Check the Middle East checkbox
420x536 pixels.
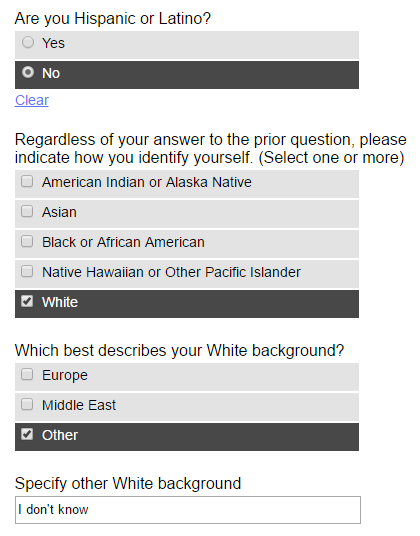pyautogui.click(x=27, y=404)
